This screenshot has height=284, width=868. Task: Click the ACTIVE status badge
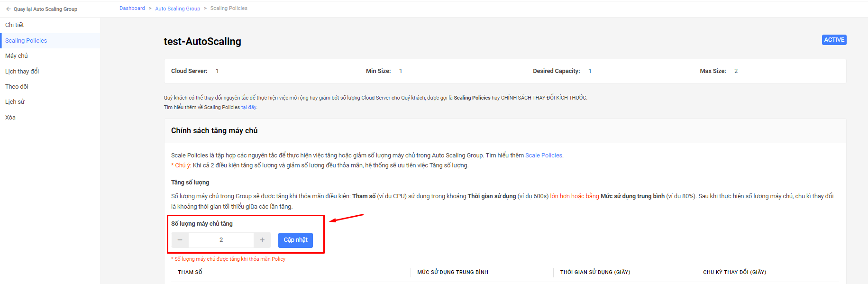[x=834, y=40]
